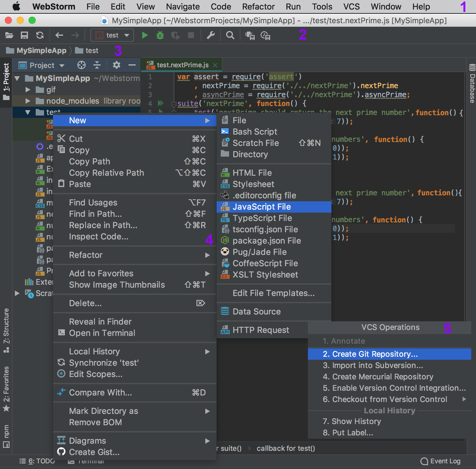Screen dimensions: 476x469
Task: Click Edit File Templates... entry
Action: pyautogui.click(x=274, y=293)
